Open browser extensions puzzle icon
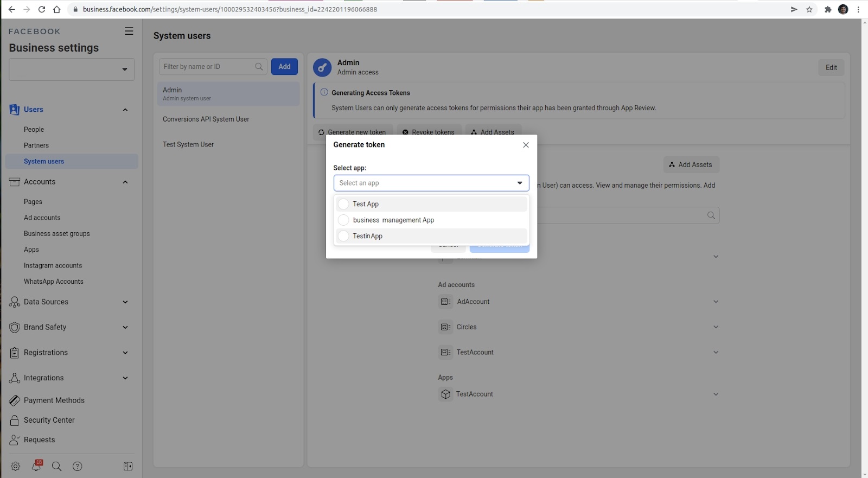 coord(827,9)
